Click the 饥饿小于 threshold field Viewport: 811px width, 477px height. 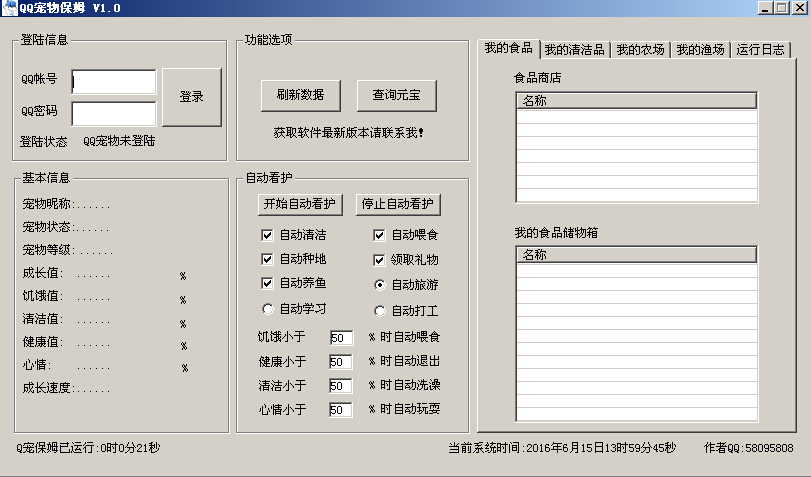(x=341, y=338)
